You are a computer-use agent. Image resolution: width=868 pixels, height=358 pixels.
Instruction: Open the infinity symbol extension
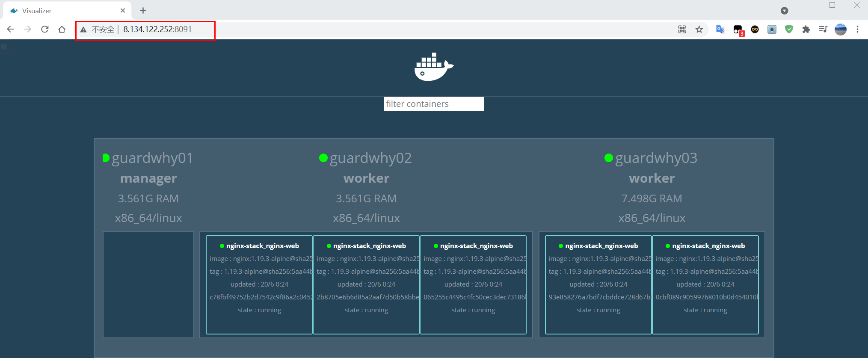click(755, 29)
